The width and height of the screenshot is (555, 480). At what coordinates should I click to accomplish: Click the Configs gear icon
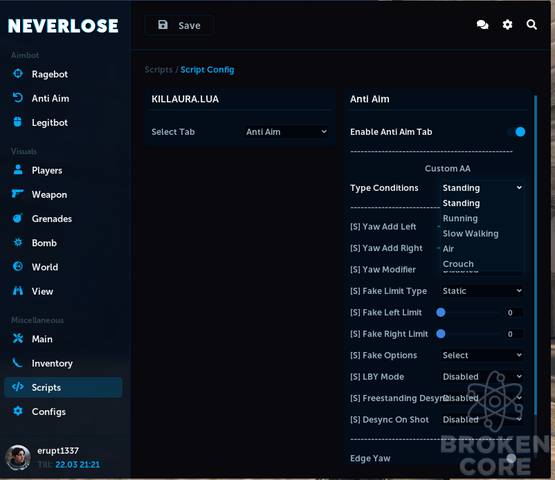(x=18, y=411)
